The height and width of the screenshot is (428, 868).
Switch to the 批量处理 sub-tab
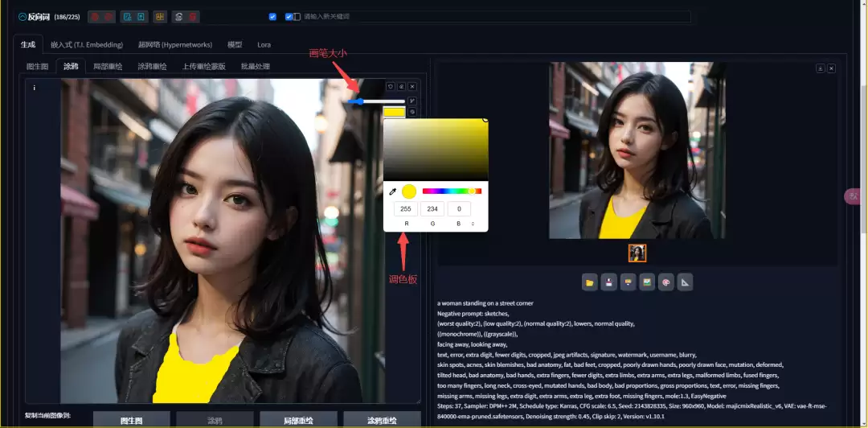pyautogui.click(x=256, y=67)
